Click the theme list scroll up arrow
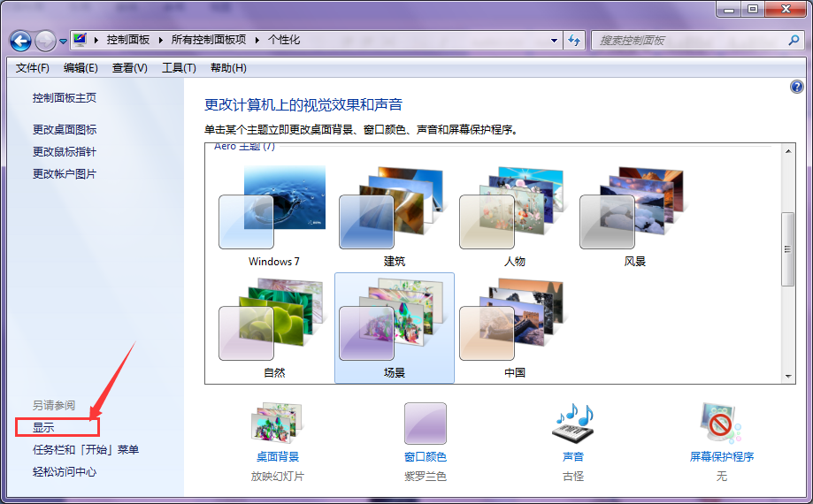 [788, 151]
